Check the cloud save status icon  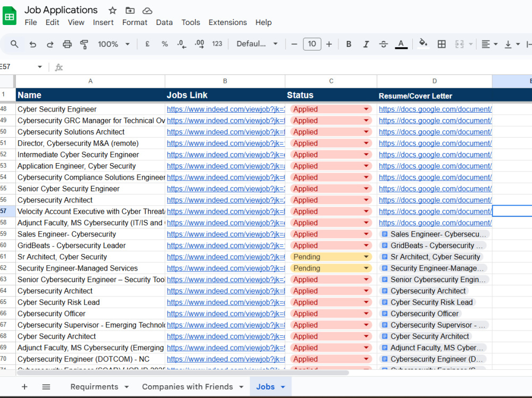coord(147,11)
